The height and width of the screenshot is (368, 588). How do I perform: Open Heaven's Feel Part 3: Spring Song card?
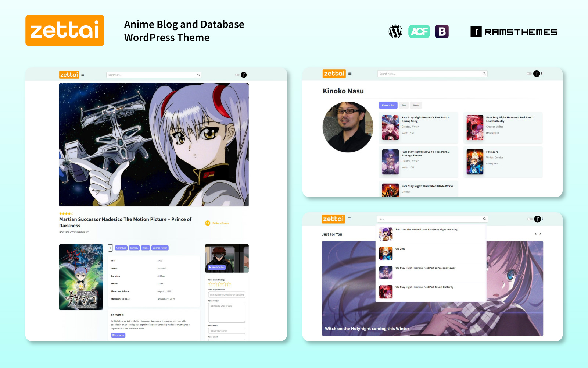pos(419,128)
